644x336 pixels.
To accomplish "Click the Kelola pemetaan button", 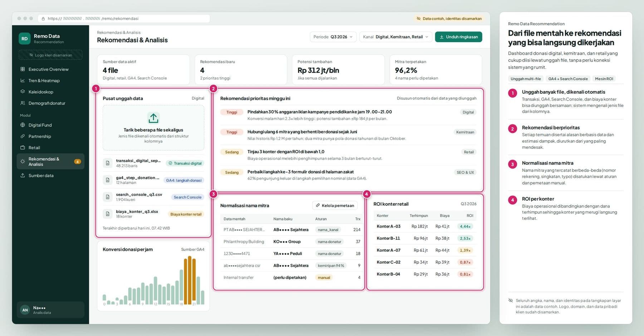I will 335,205.
